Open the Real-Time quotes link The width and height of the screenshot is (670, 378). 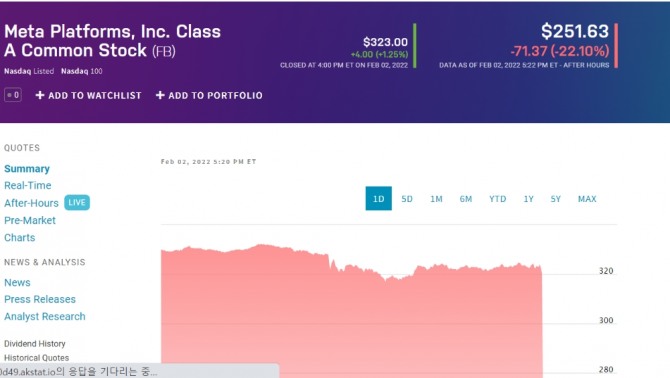(x=28, y=185)
